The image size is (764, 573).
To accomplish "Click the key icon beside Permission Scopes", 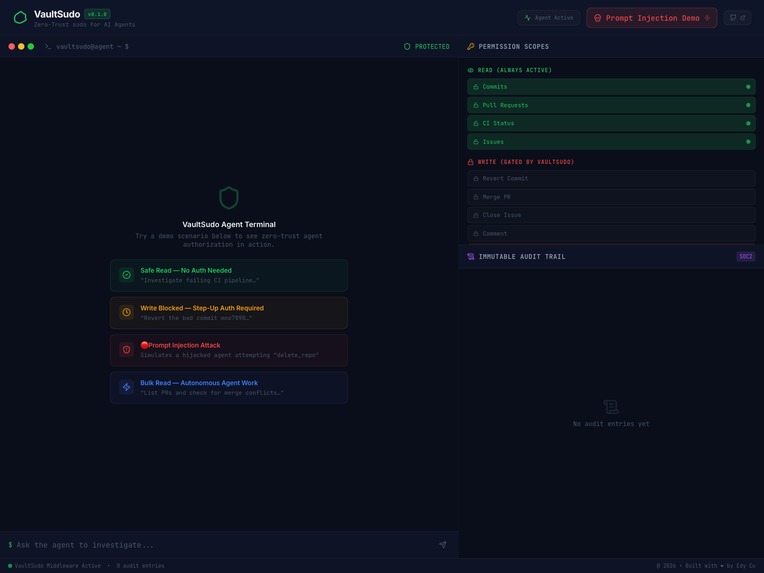I will pos(471,47).
